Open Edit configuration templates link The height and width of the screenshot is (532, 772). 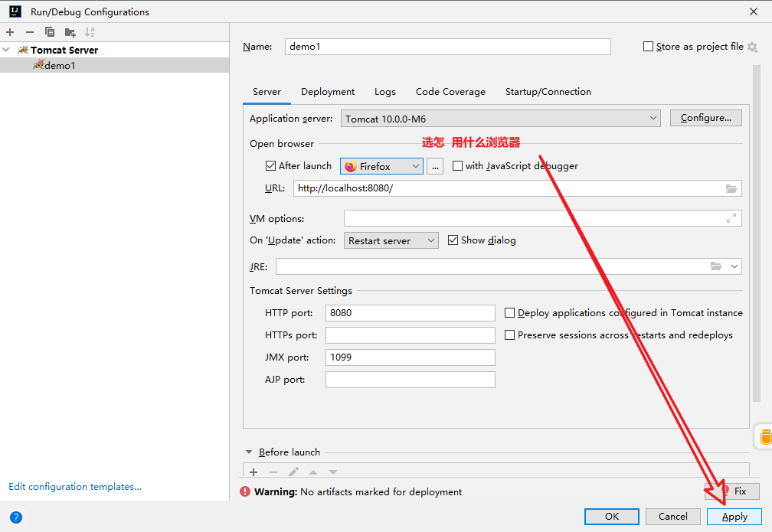(x=75, y=487)
